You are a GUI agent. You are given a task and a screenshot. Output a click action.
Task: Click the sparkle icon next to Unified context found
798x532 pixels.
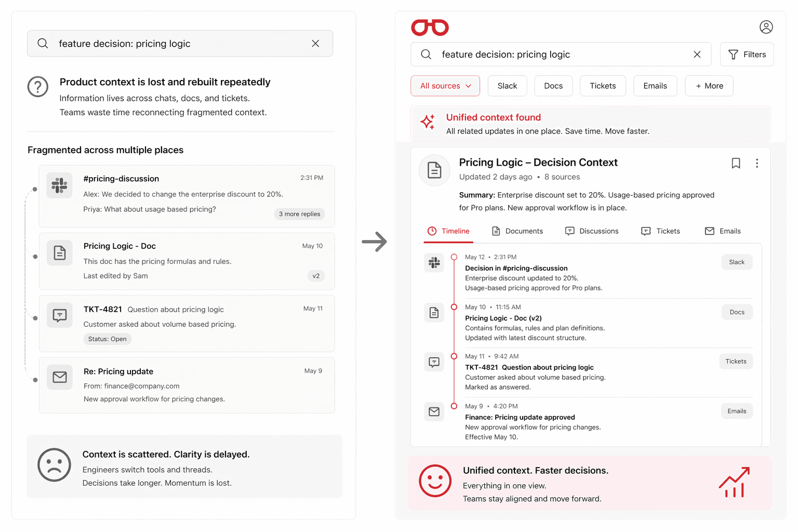[428, 122]
